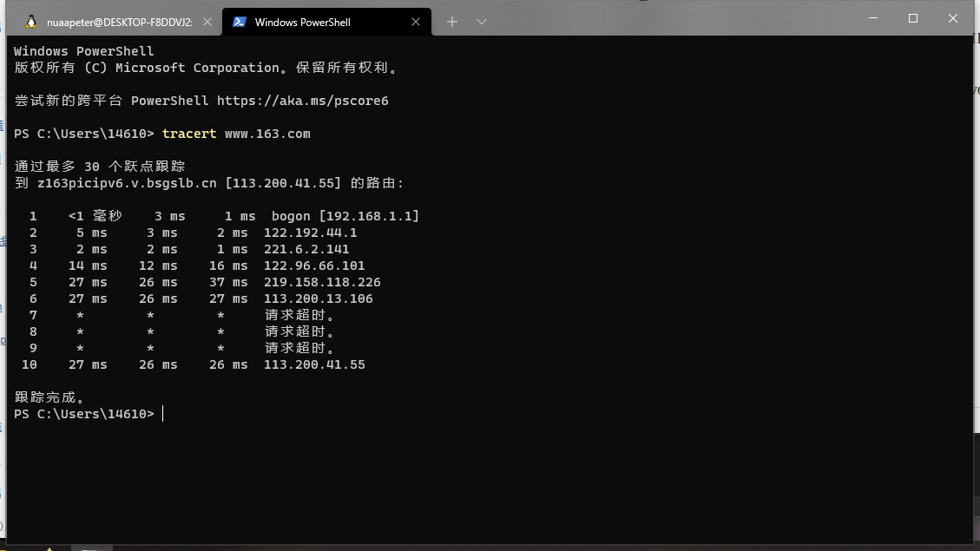980x551 pixels.
Task: Click the minimize icon in the title bar
Action: pos(873,18)
